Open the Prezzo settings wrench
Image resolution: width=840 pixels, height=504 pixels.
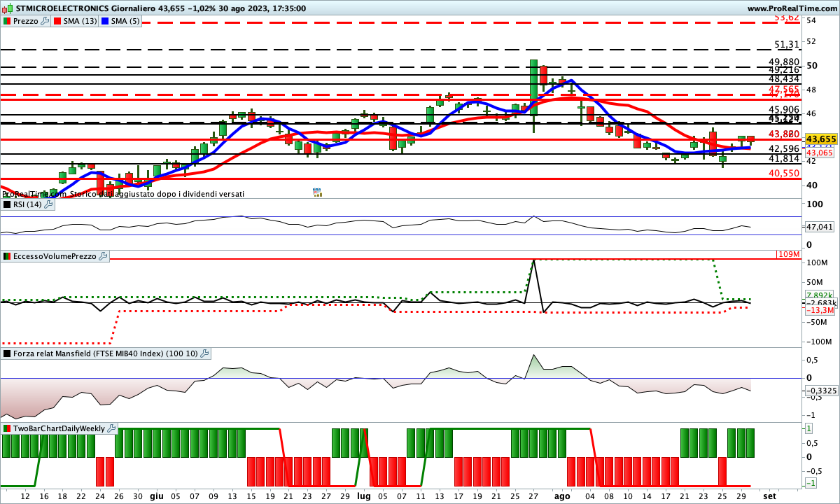[x=45, y=21]
